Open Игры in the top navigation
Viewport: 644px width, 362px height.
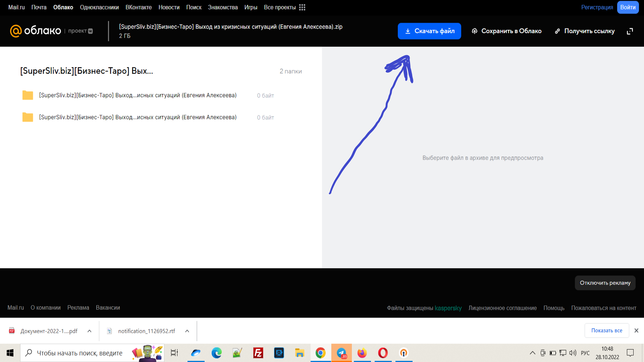point(251,7)
